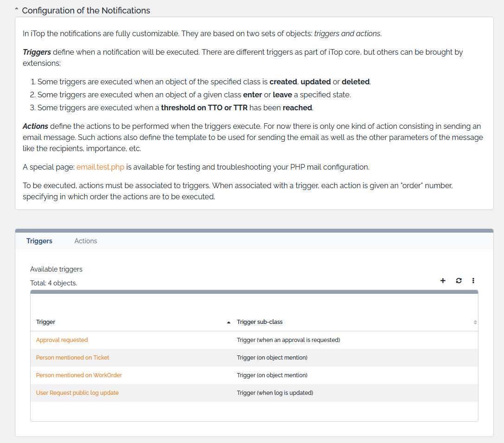Viewport: 504px width, 443px height.
Task: Click the Trigger column header label
Action: tap(45, 322)
